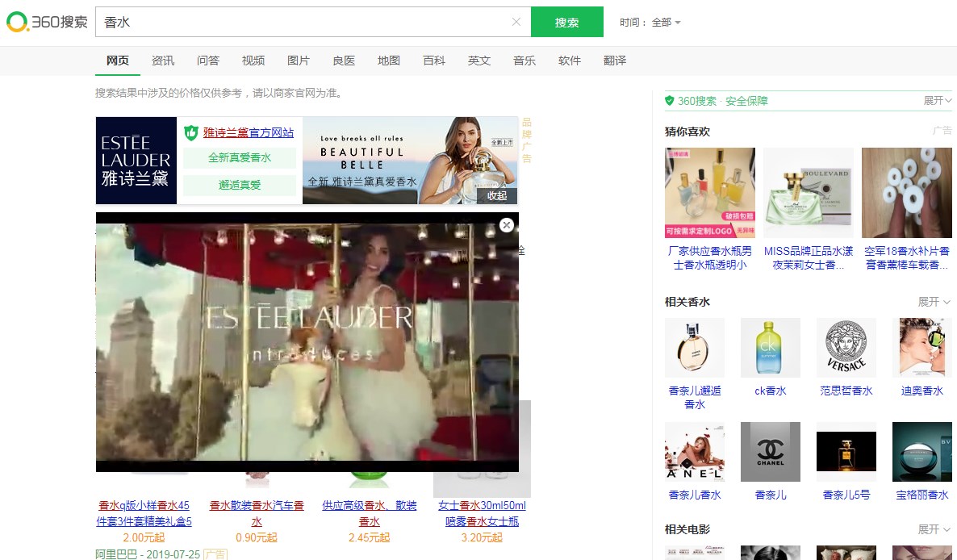Open the 厂家供应香水瓶男士香水瓶透明小 link

coord(710,258)
